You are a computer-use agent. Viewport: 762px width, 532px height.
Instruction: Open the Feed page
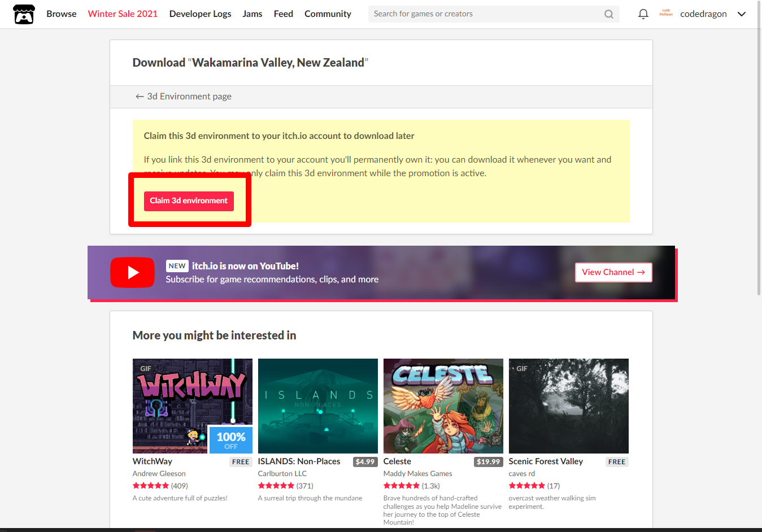283,14
